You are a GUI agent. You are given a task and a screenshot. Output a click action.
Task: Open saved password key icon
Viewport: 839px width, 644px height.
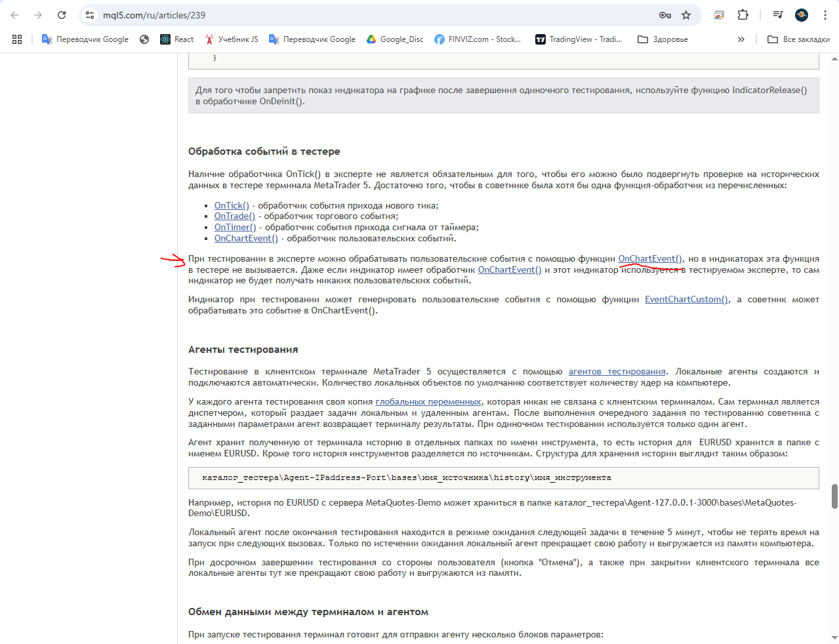click(665, 15)
